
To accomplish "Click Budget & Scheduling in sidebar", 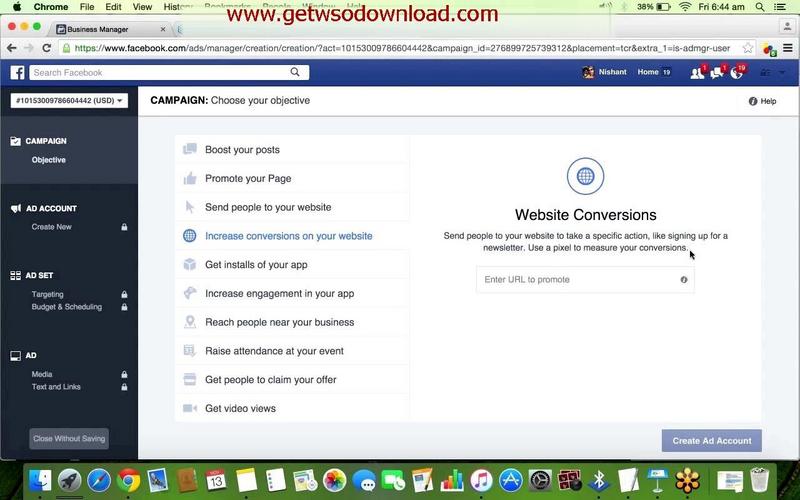I will click(x=66, y=307).
